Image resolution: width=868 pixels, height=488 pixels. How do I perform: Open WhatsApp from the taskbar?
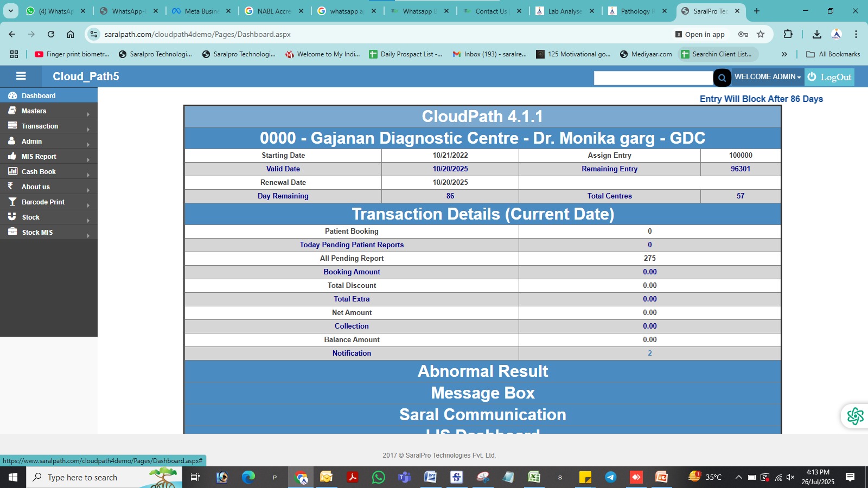[378, 477]
